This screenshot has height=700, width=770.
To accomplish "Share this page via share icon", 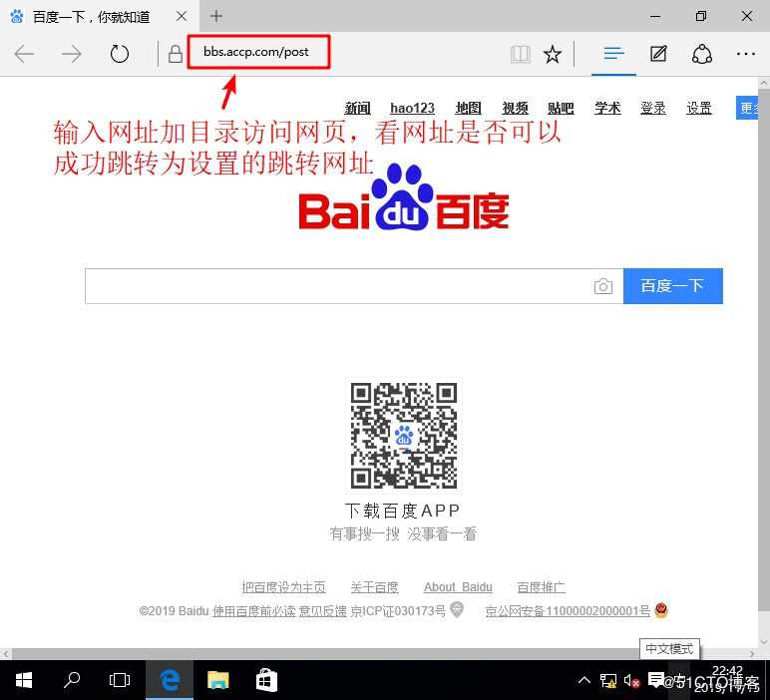I will click(702, 54).
